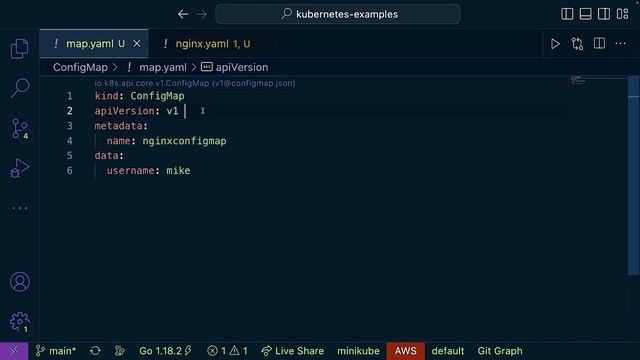Click 'metadata' key on line 3
This screenshot has height=360, width=640.
(x=119, y=126)
